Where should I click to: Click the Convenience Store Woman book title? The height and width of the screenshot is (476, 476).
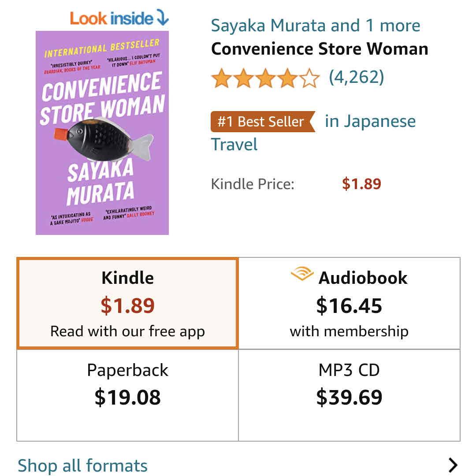coord(320,49)
